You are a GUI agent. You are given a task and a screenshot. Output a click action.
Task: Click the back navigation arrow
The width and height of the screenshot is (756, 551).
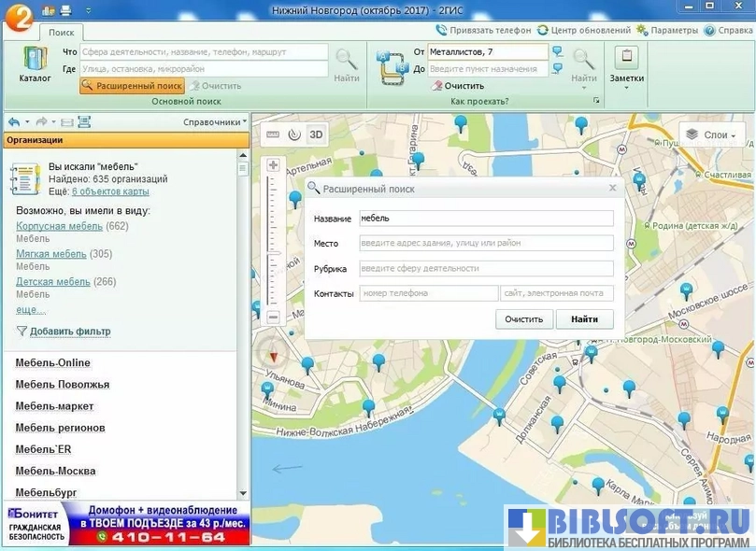[x=14, y=122]
